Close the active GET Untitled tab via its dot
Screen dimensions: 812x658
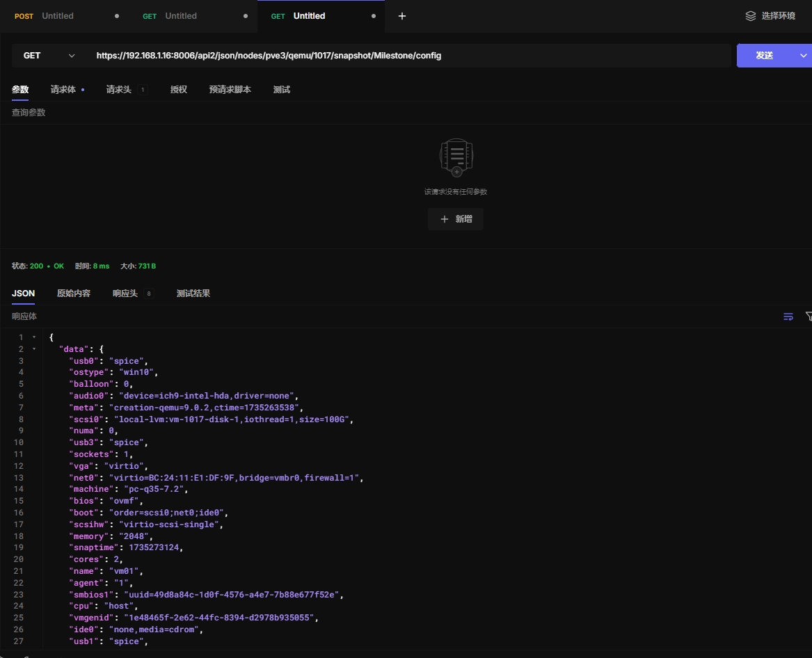(374, 16)
